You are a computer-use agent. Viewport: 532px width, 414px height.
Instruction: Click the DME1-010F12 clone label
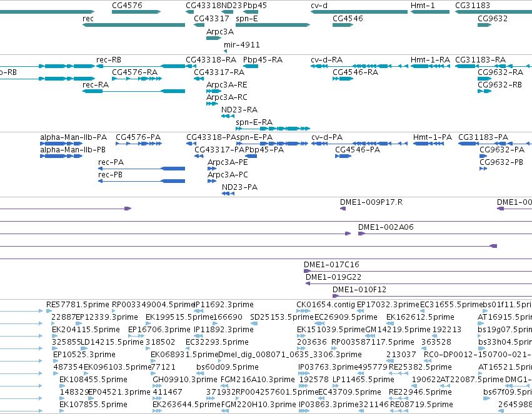tap(359, 290)
